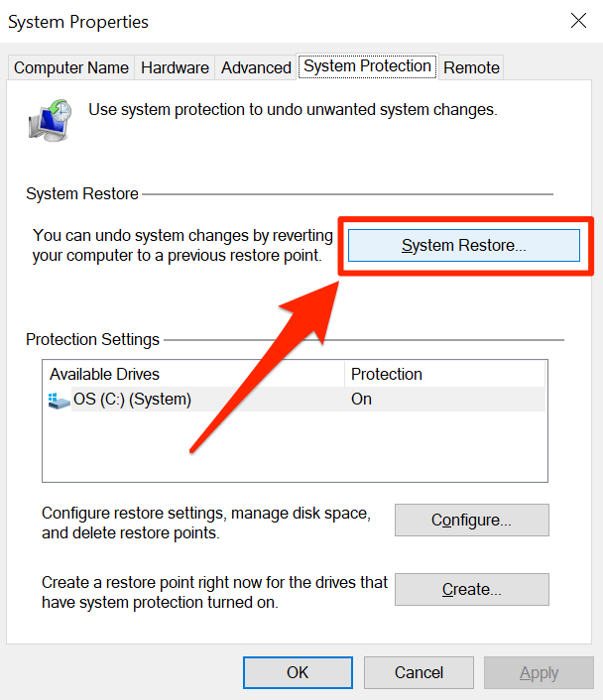The height and width of the screenshot is (700, 603).
Task: Open the Computer Name tab
Action: tap(71, 67)
